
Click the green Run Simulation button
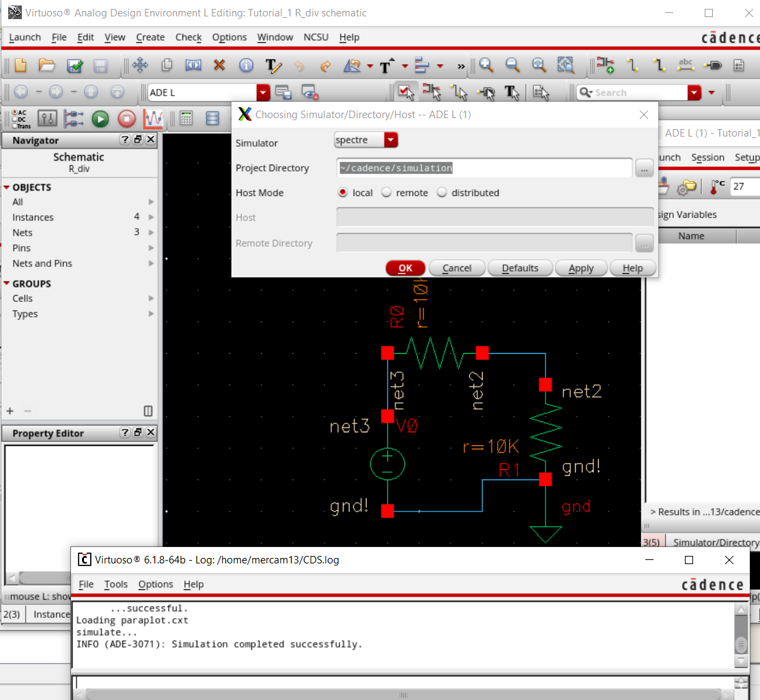coord(100,119)
